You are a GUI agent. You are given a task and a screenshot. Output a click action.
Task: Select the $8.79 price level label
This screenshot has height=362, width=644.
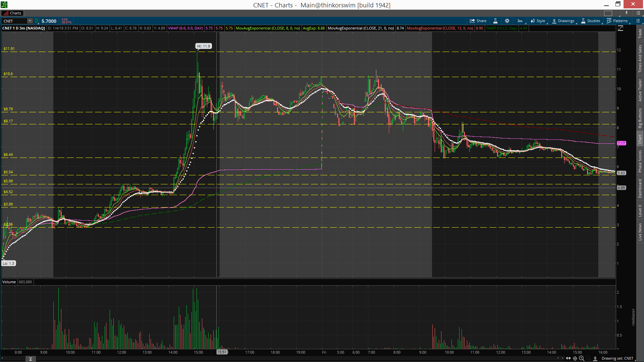(8, 109)
